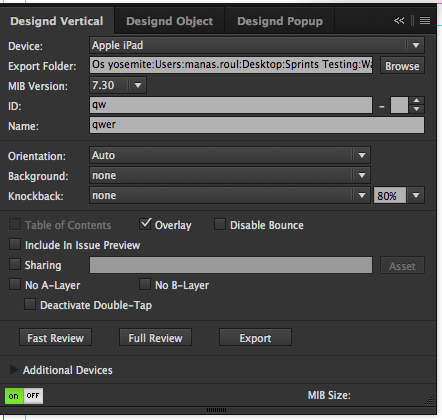Enable the Disable Bounce checkbox
Screen dimensions: 442x420
[x=220, y=224]
